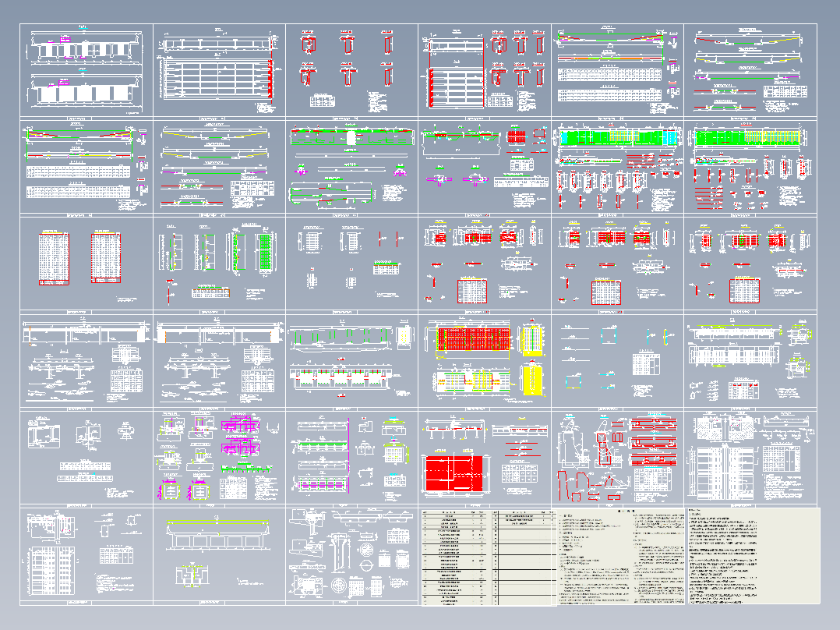The height and width of the screenshot is (630, 840).
Task: Select the beam elevation sheet with green vertical bars
Action: pyautogui.click(x=351, y=361)
